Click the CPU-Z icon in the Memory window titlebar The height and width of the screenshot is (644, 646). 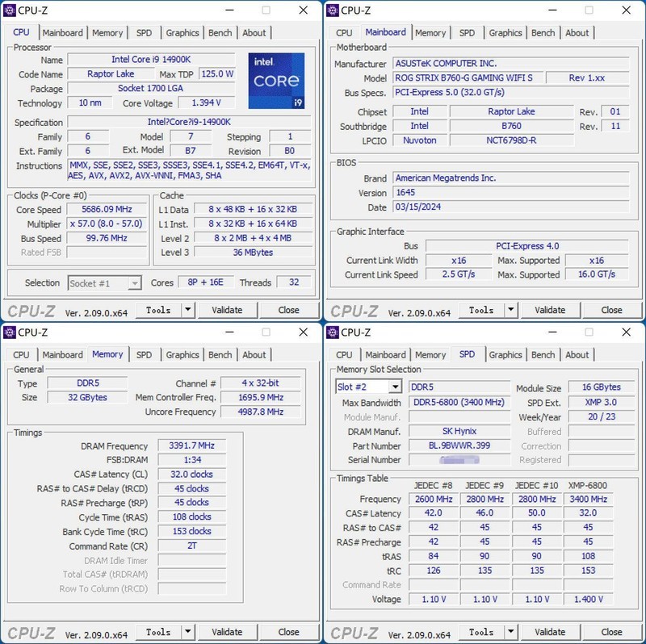(10, 332)
